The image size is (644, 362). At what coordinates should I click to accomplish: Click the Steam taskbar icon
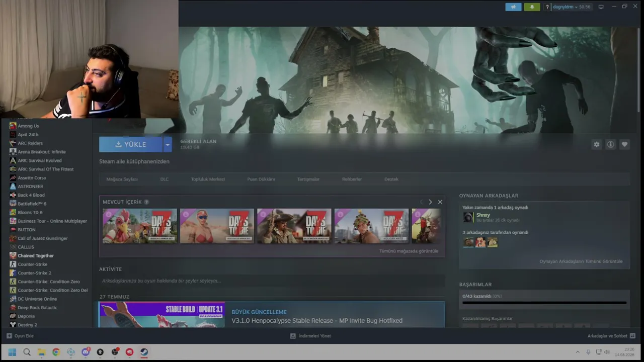coord(144,352)
